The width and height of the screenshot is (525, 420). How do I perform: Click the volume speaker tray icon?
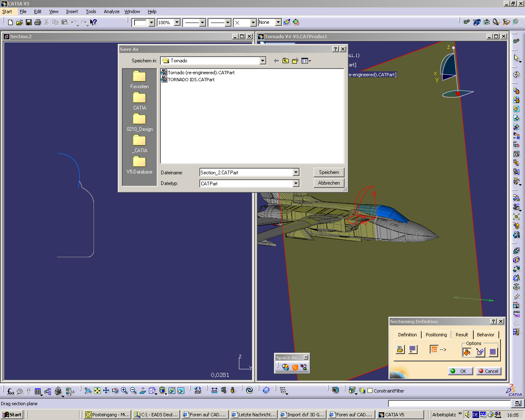pos(467,415)
